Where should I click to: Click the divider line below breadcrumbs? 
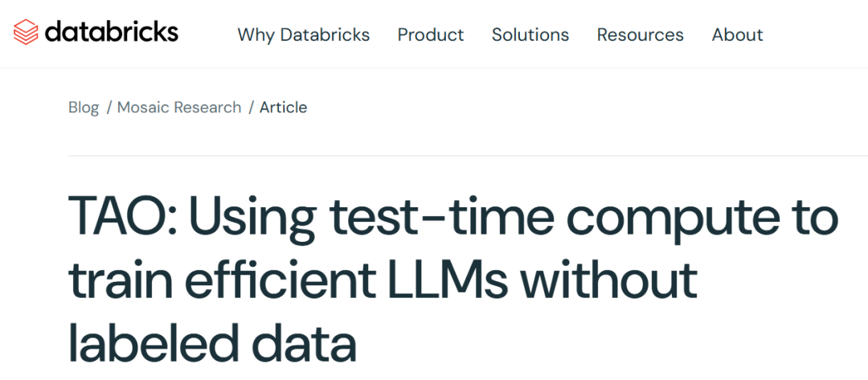click(466, 155)
